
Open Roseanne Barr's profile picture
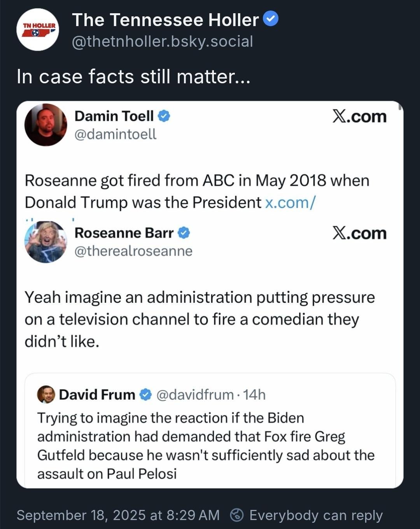point(46,242)
